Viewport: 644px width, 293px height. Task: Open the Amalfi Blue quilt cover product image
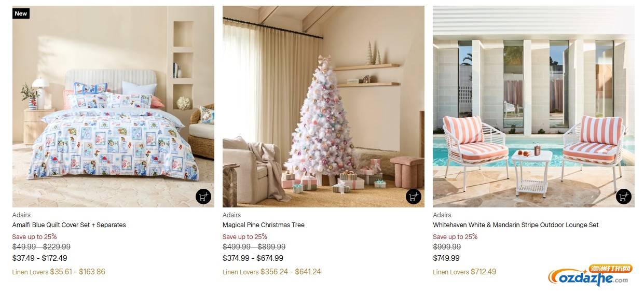pos(113,106)
